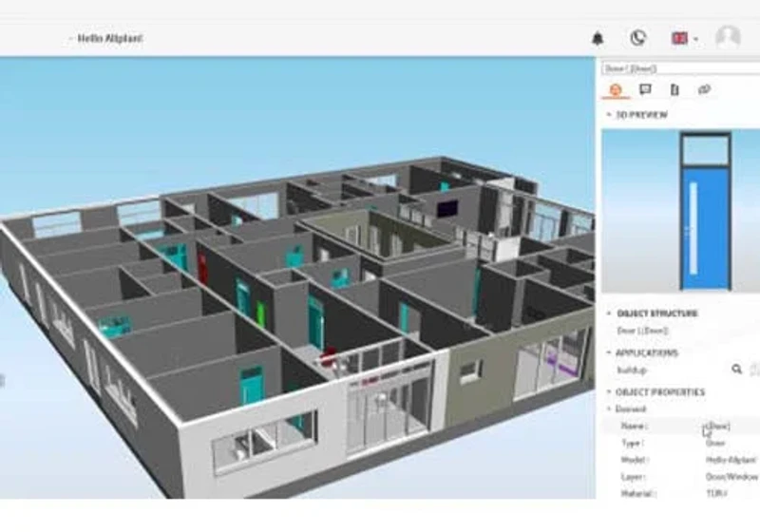
Task: Open the notifications bell icon
Action: coord(598,38)
